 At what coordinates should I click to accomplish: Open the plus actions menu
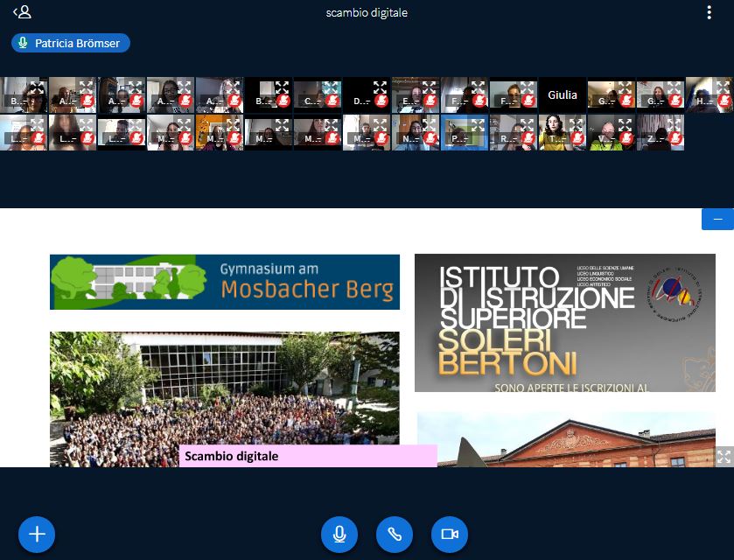pyautogui.click(x=37, y=535)
